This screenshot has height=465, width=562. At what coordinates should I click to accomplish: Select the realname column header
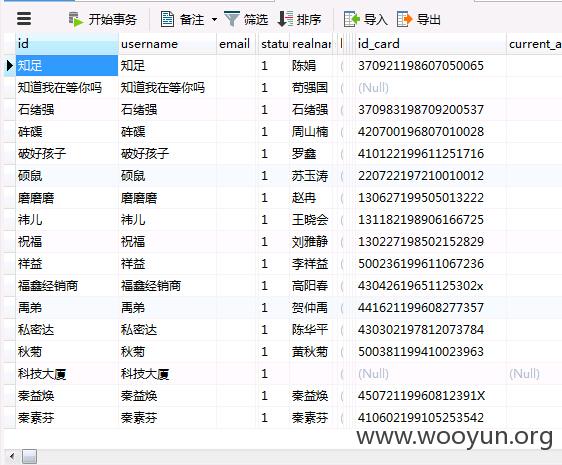pos(311,44)
